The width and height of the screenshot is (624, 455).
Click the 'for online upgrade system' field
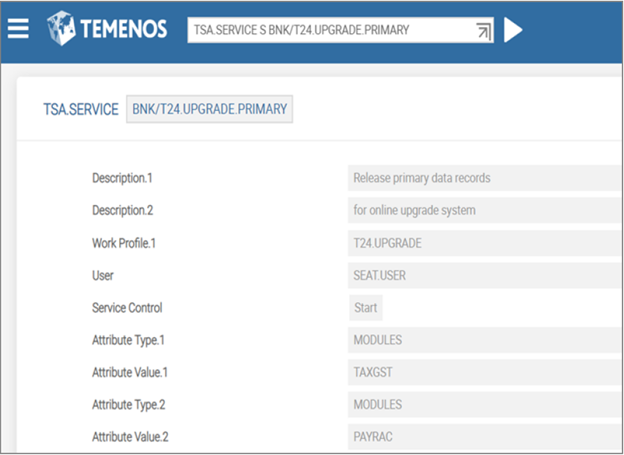(480, 210)
